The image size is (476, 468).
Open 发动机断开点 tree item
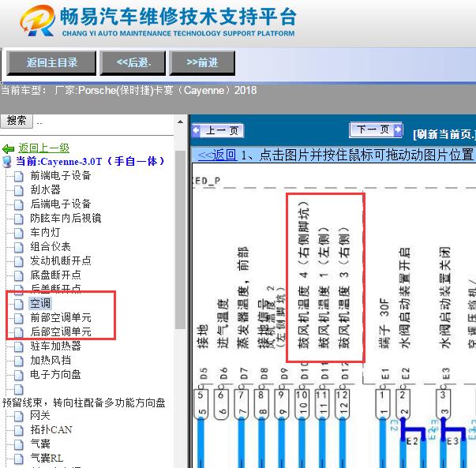click(61, 260)
